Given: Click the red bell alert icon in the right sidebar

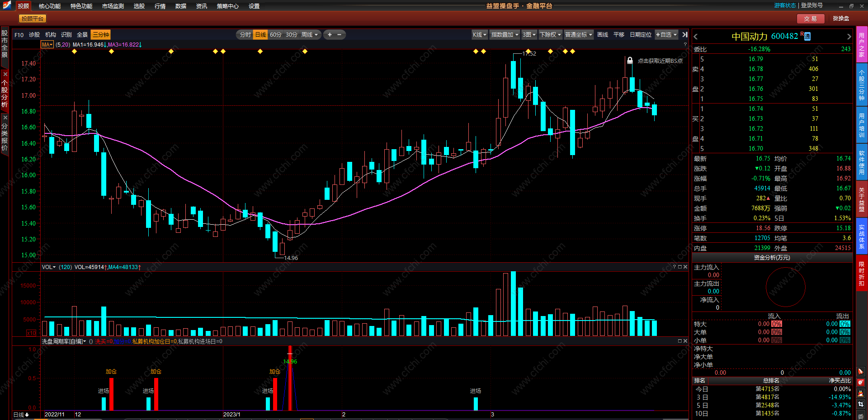Looking at the screenshot, I should 861,372.
